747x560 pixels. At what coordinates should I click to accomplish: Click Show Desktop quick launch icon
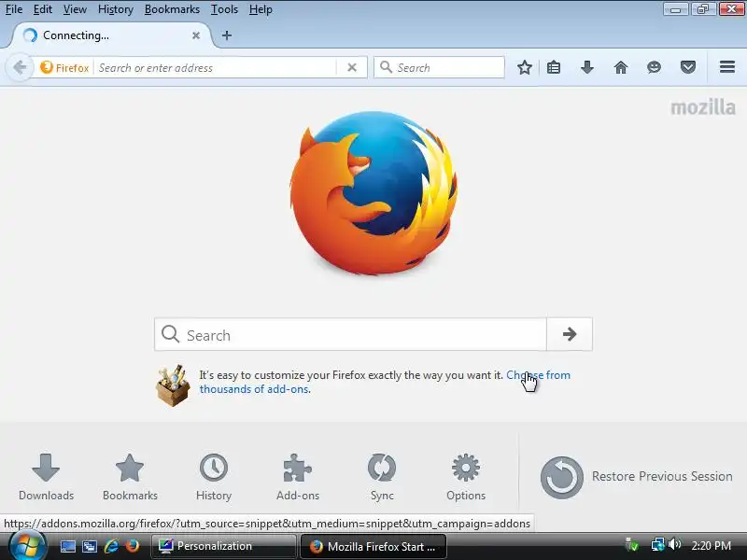(67, 546)
